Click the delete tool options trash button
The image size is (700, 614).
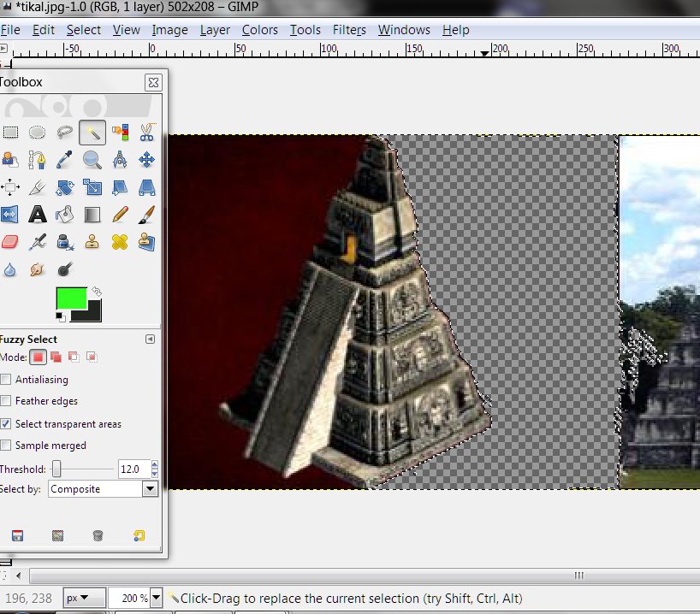point(98,536)
